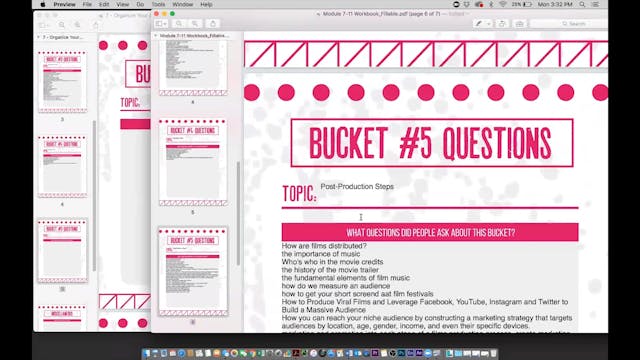This screenshot has height=360, width=640.
Task: Rotate the current page
Action: [x=502, y=24]
